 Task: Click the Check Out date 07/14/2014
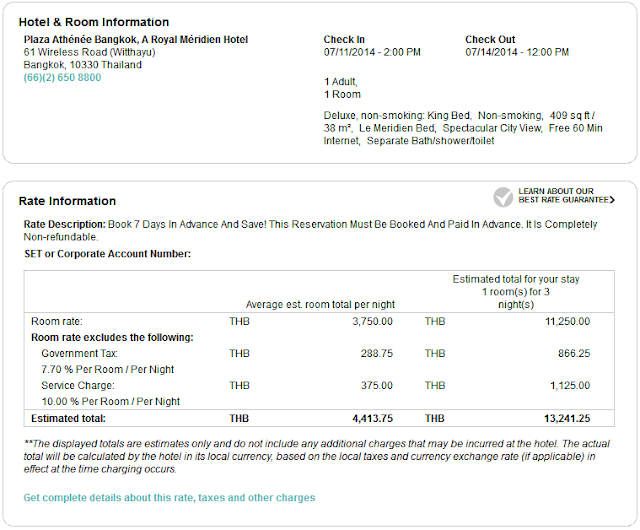[515, 52]
